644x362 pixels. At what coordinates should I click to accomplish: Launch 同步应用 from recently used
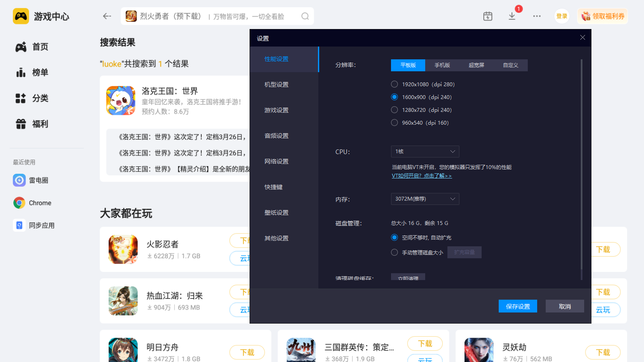coord(33,225)
